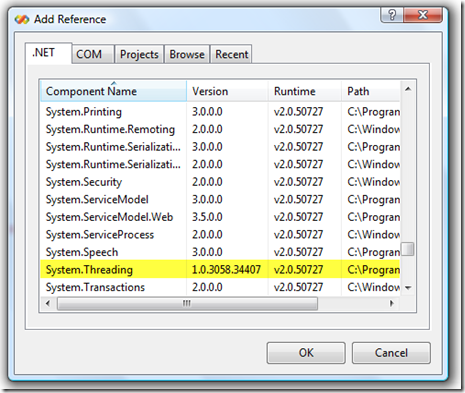465x393 pixels.
Task: Click the Cancel button
Action: pos(391,353)
